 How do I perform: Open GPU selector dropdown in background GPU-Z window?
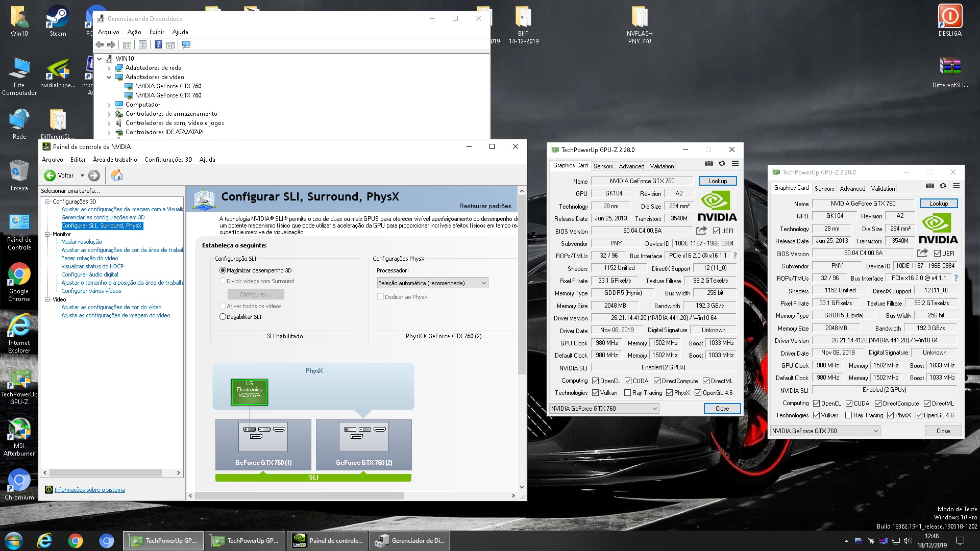pos(825,431)
